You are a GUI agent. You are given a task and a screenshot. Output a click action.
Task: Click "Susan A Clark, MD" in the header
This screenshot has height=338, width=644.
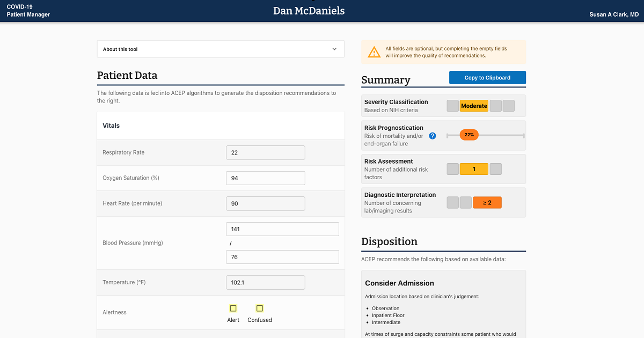pyautogui.click(x=613, y=14)
